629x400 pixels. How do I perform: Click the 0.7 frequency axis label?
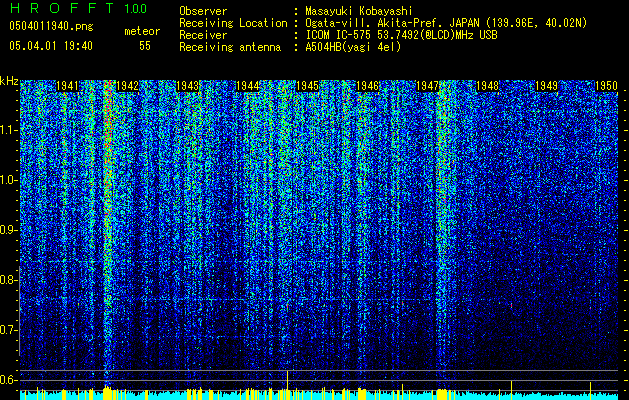click(9, 330)
